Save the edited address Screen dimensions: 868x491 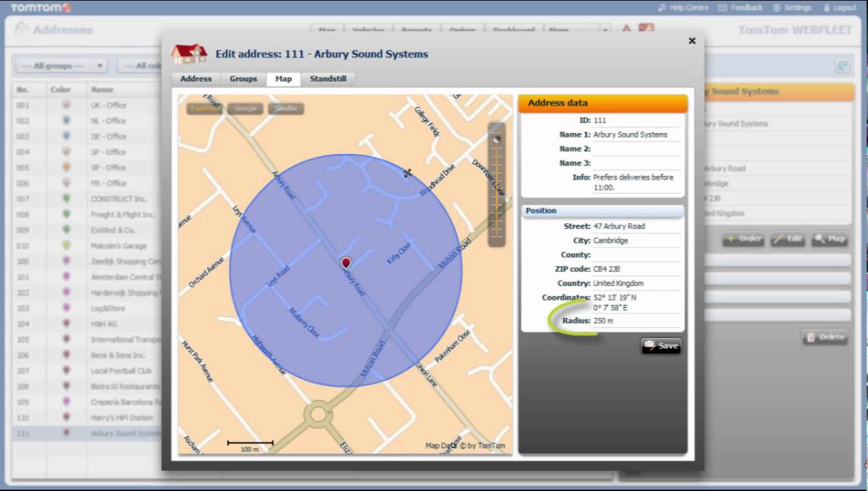(x=661, y=346)
